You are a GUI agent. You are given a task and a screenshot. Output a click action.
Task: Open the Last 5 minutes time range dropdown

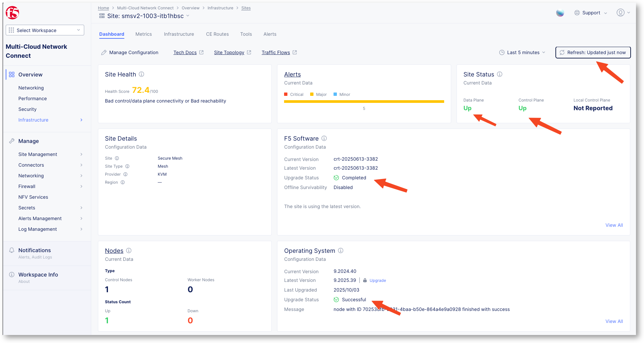[x=522, y=52]
